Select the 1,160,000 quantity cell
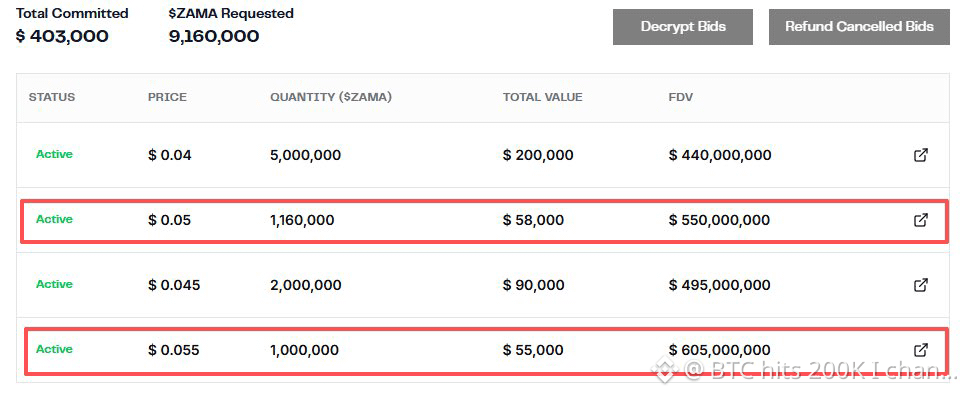The image size is (965, 395). tap(302, 220)
